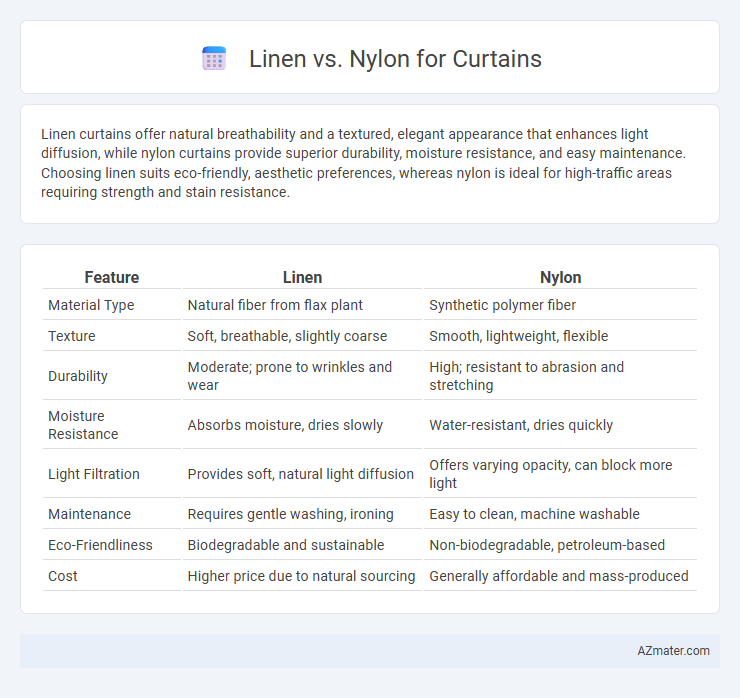Select the 'Feature' column header

tap(112, 278)
